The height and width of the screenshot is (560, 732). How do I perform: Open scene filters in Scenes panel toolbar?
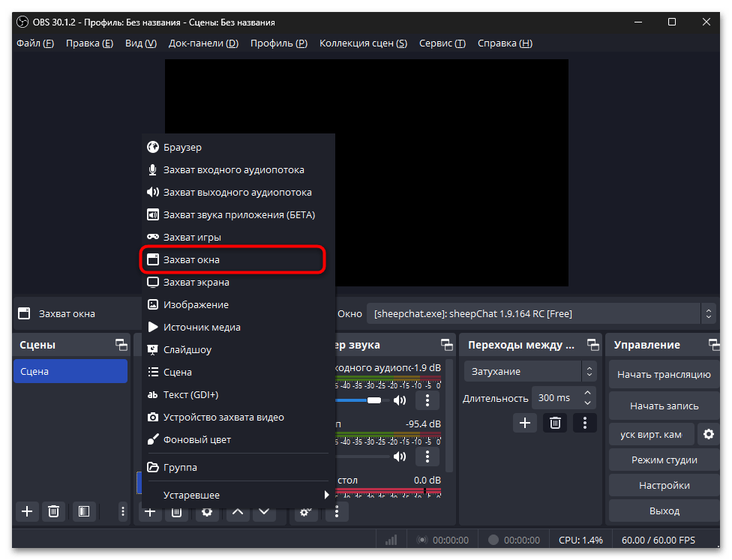click(84, 511)
